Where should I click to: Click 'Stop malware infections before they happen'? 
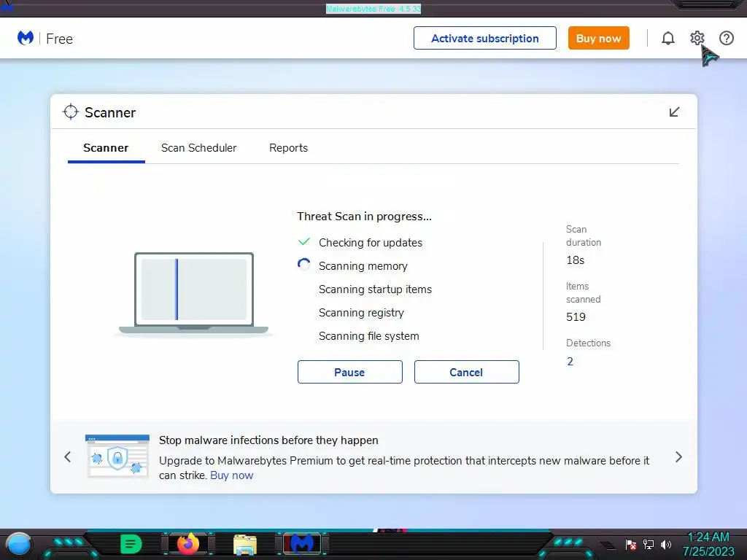pyautogui.click(x=268, y=440)
